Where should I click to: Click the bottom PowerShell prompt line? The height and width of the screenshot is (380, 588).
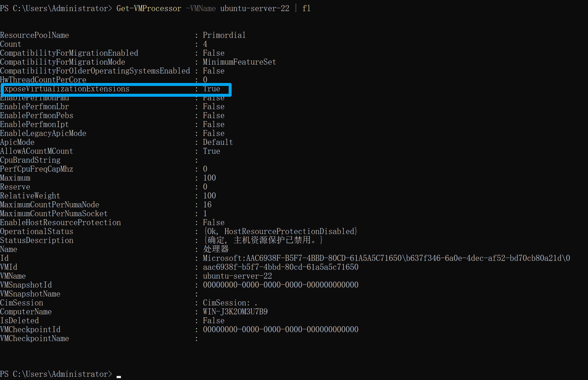click(60, 374)
